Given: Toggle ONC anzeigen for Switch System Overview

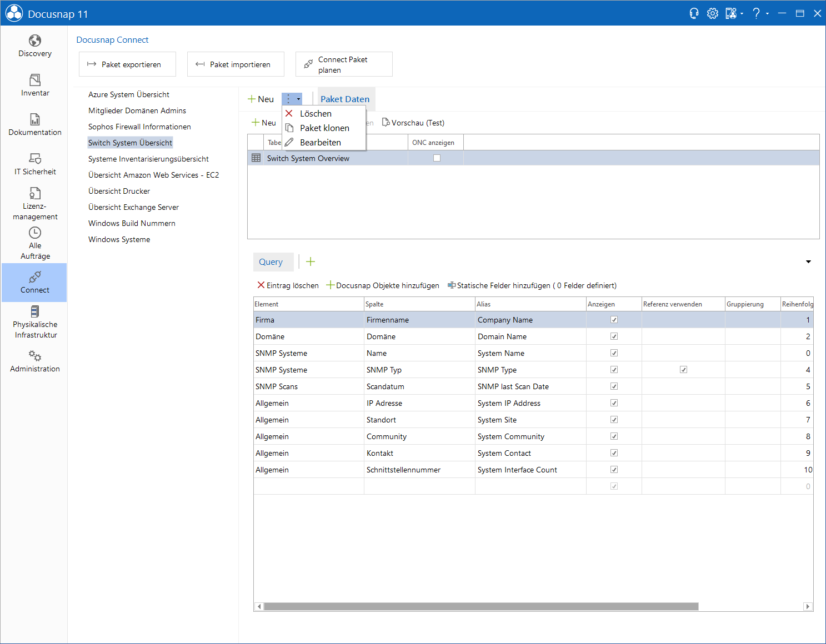Looking at the screenshot, I should (x=437, y=158).
